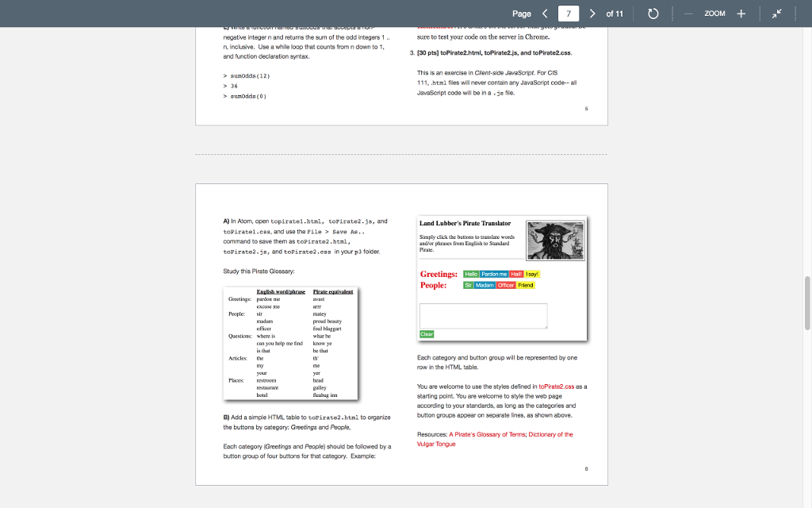
Task: Go to next page with right chevron
Action: [x=592, y=13]
